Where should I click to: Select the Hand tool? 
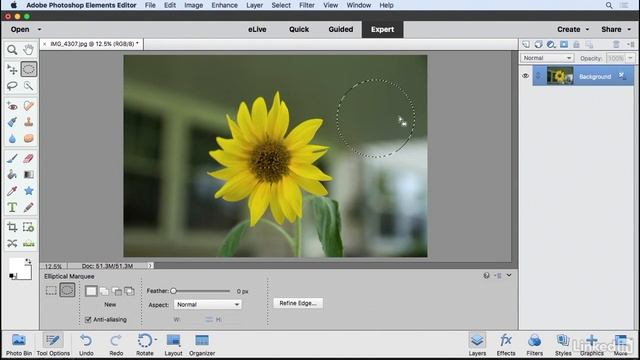click(28, 50)
